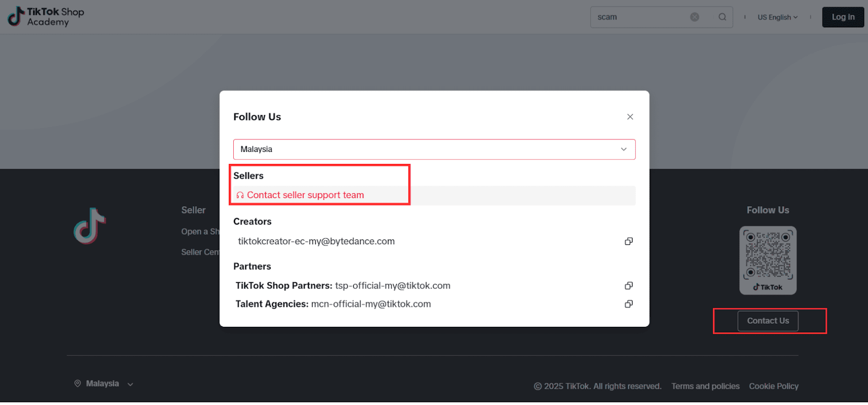868x405 pixels.
Task: Clear the search field with the X icon
Action: 694,17
